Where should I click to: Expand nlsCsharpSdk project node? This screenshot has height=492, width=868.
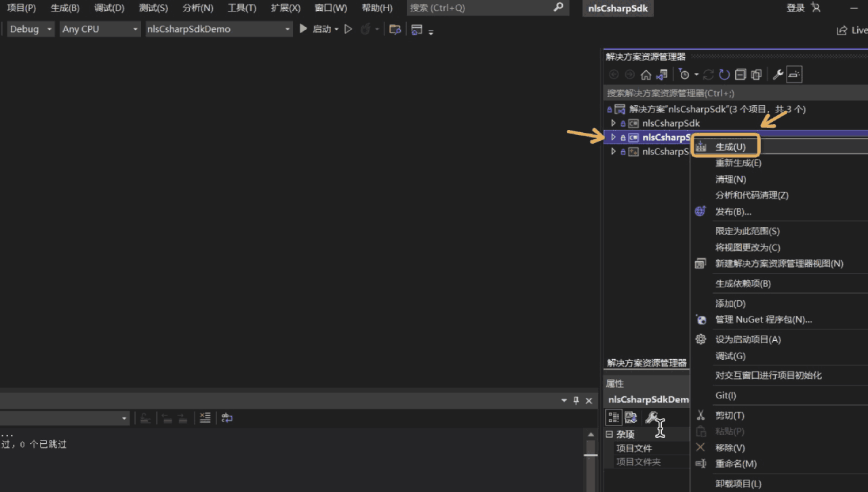coord(613,123)
